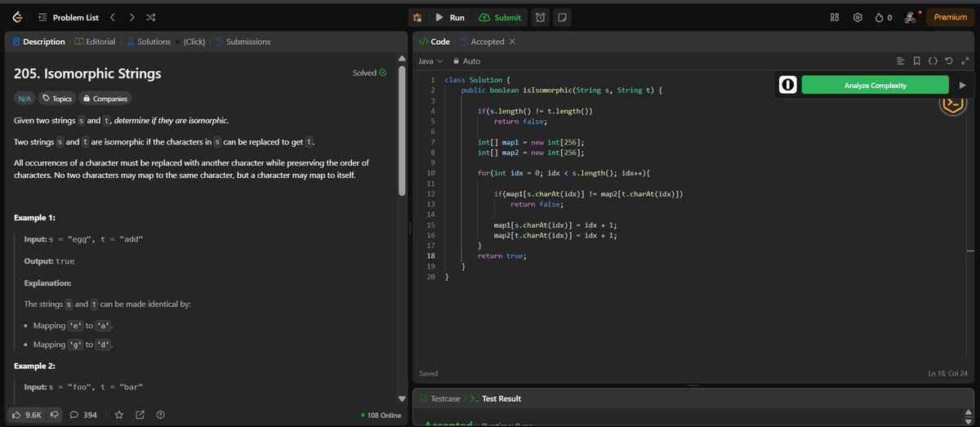980x427 pixels.
Task: Open the layout grid icon
Action: pyautogui.click(x=835, y=17)
